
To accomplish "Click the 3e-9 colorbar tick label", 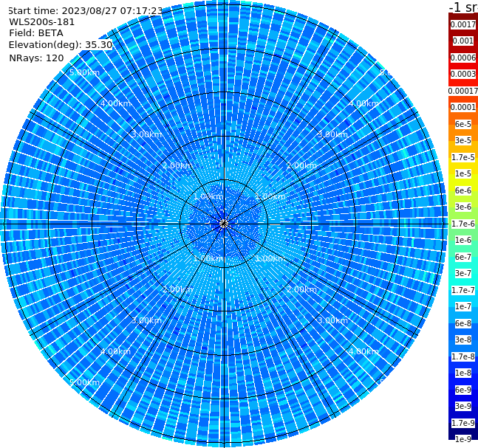I will pyautogui.click(x=463, y=406).
